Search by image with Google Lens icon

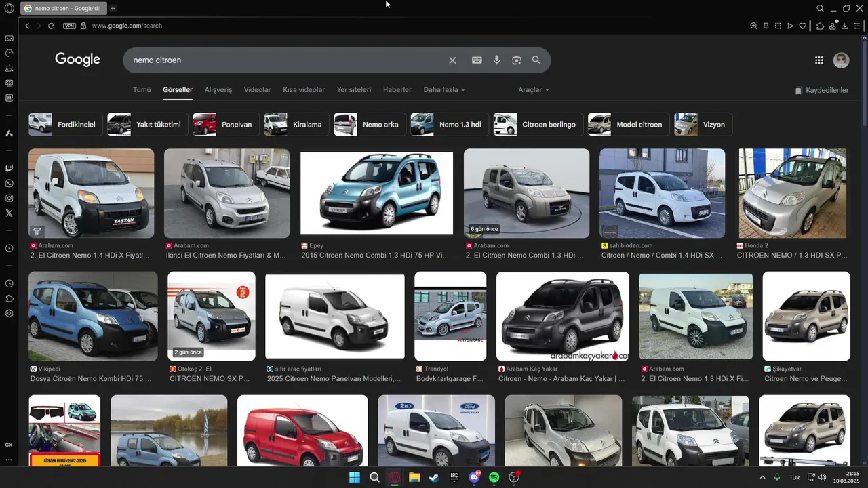(517, 60)
